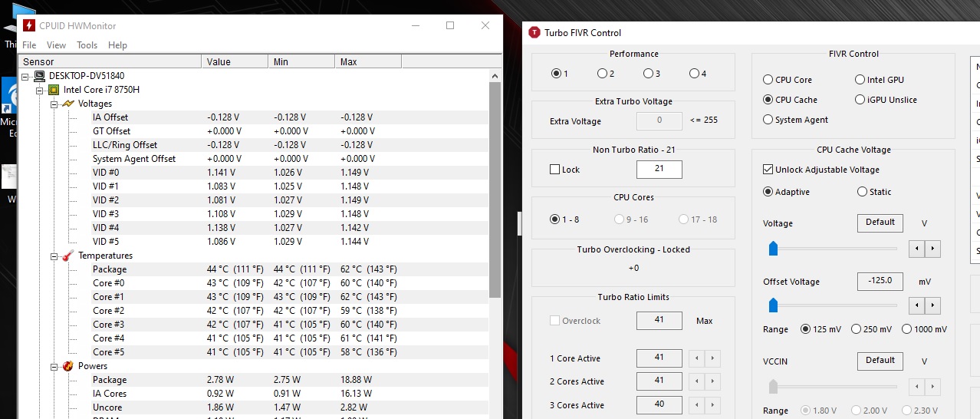Open the Help menu in HWMonitor
This screenshot has height=419, width=980.
tap(117, 45)
